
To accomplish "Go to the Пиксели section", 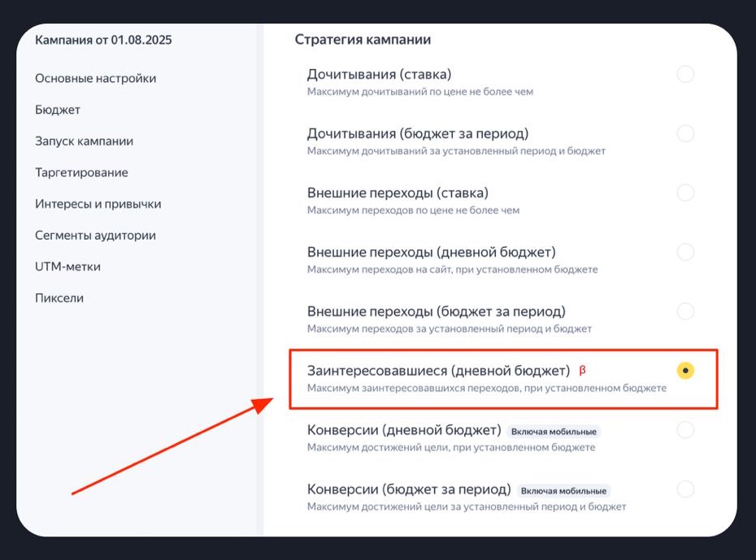I will [58, 297].
